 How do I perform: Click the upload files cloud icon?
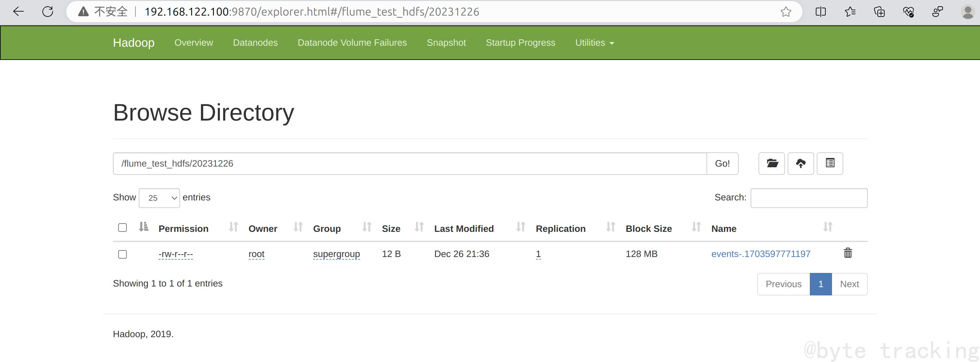[x=801, y=164]
